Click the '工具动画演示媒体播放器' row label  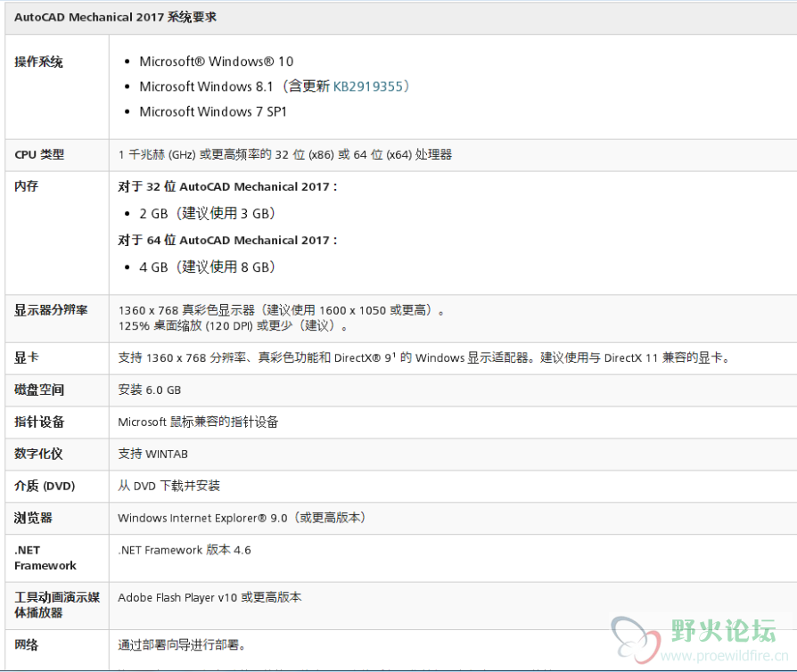point(57,605)
